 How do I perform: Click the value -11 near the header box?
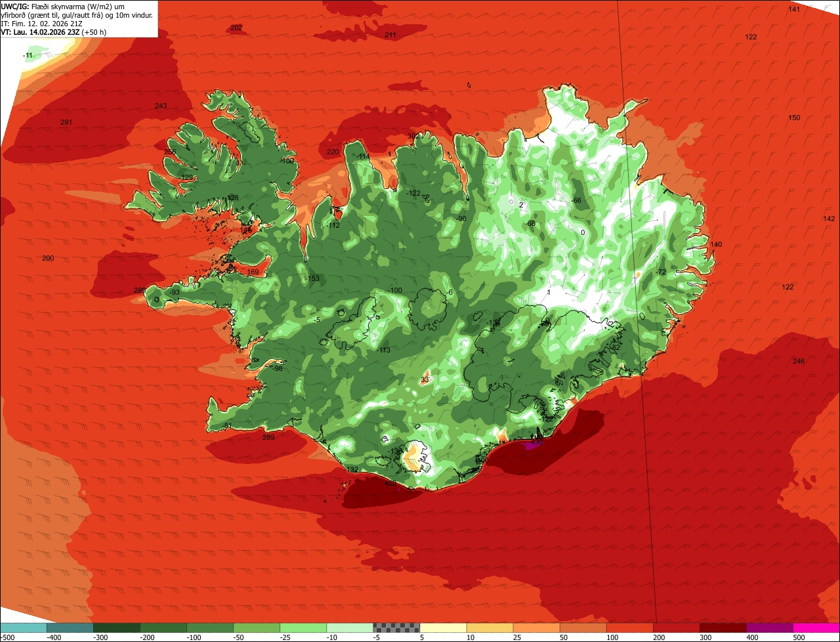coord(28,55)
